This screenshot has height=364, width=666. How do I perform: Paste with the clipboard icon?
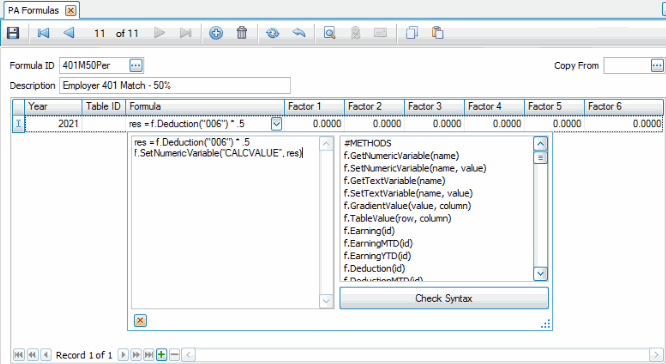pos(437,33)
